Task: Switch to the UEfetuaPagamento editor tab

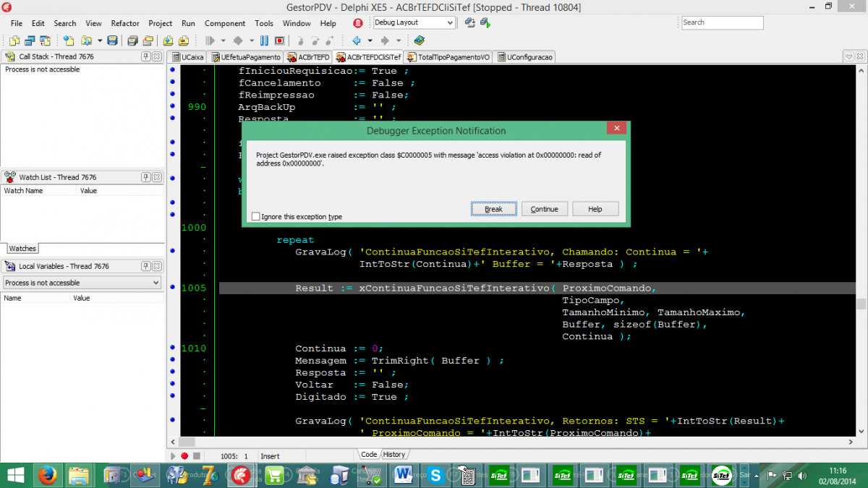Action: point(246,57)
